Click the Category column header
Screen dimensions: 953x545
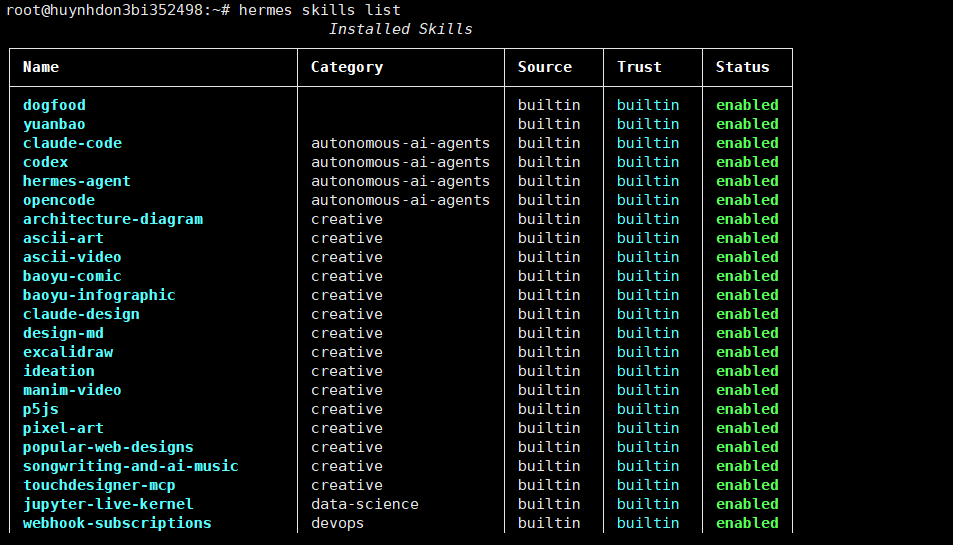347,67
